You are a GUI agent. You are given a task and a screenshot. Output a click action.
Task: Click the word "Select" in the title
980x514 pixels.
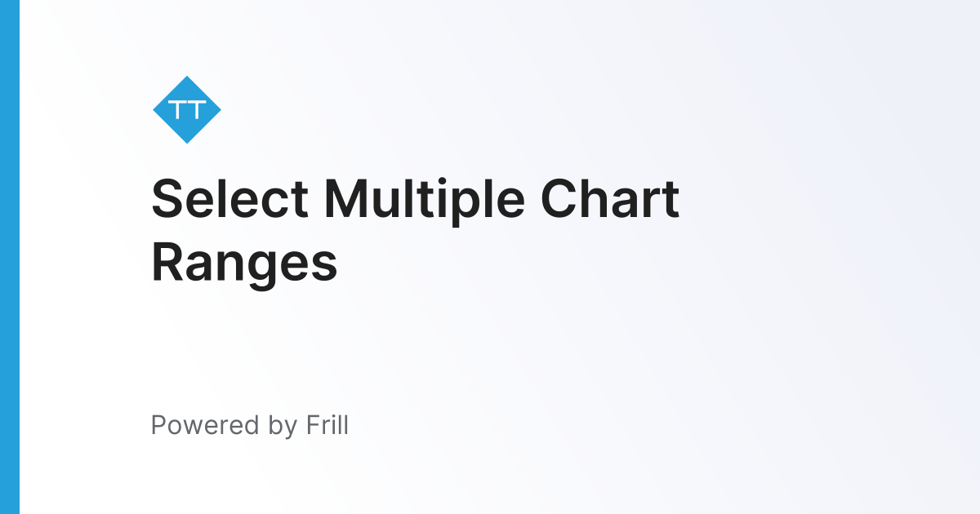click(230, 199)
